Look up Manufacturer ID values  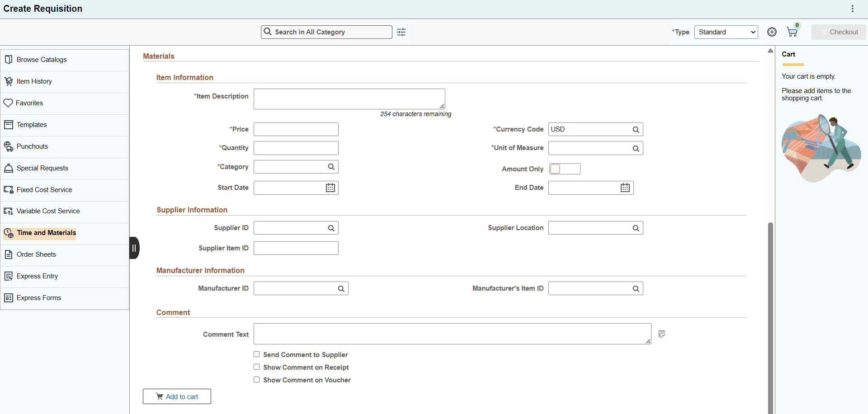pyautogui.click(x=341, y=289)
